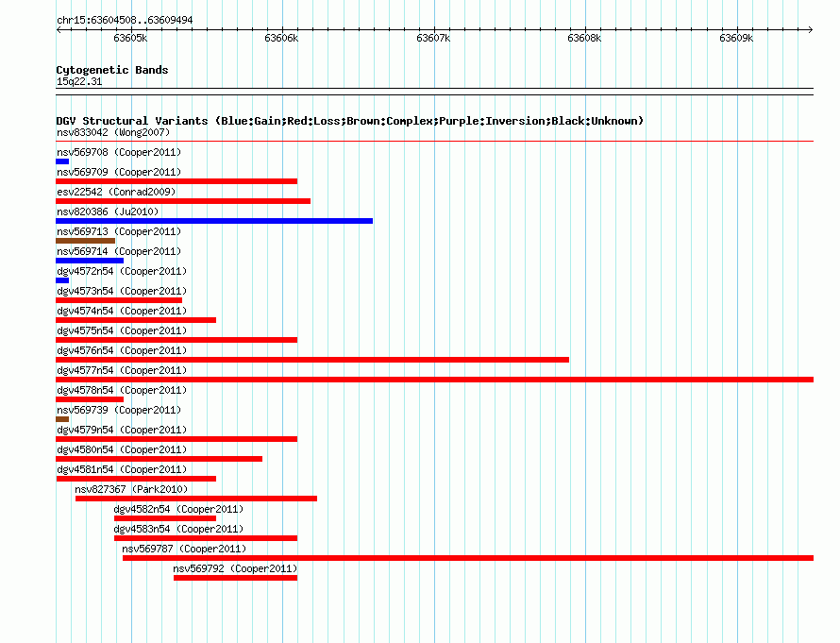Click the red bar under esv22542
Viewport: 840px width, 643px height.
click(183, 201)
